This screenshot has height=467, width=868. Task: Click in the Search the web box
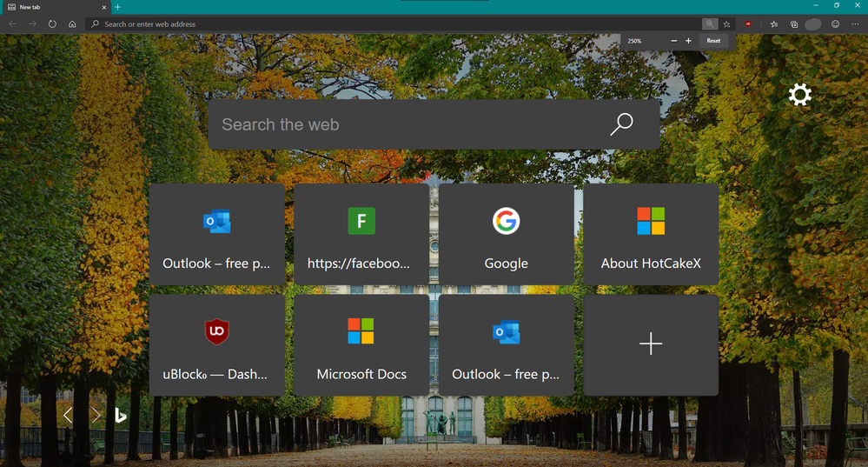(434, 124)
